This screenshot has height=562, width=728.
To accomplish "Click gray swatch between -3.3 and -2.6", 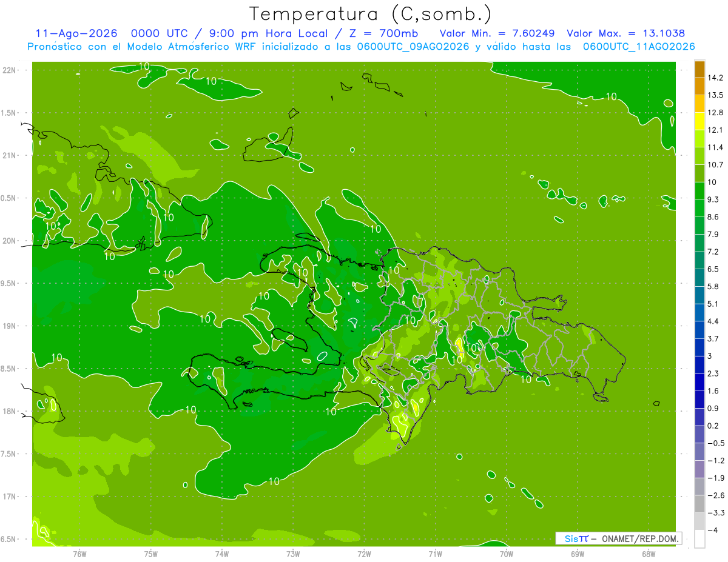I will [699, 504].
